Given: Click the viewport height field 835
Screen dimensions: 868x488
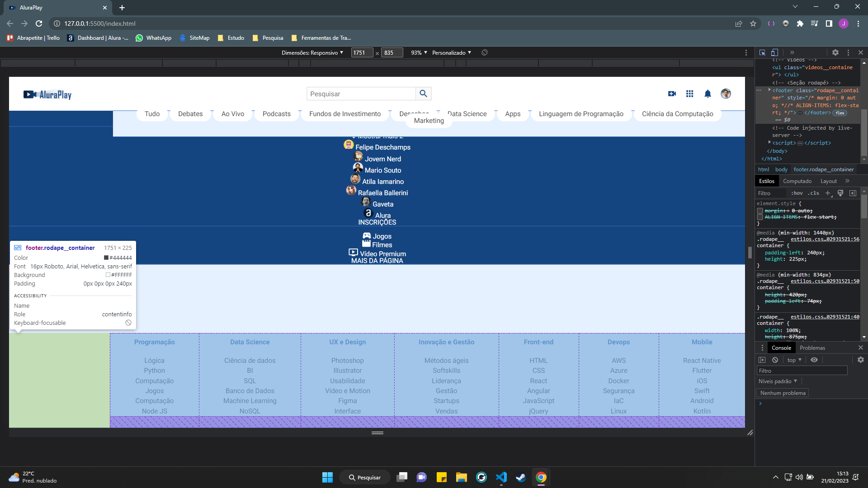Looking at the screenshot, I should pyautogui.click(x=392, y=52).
